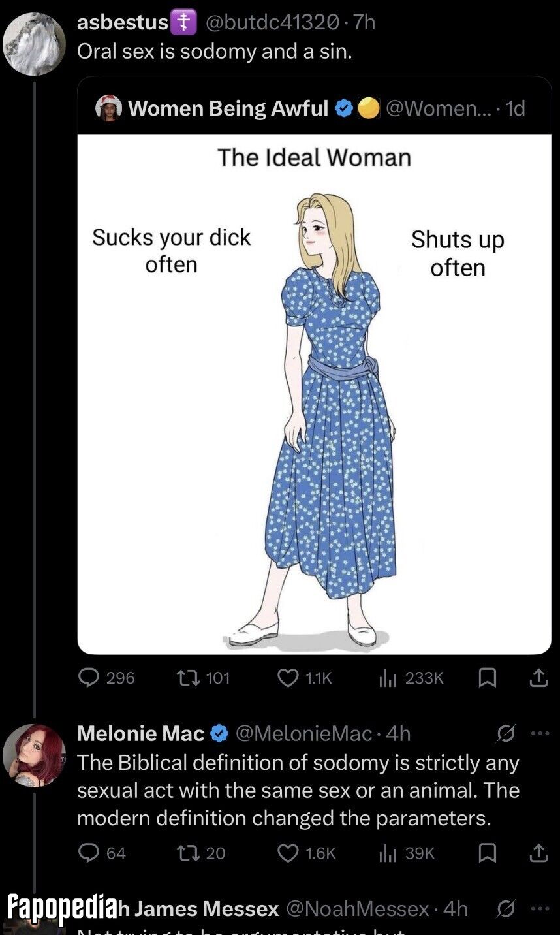The height and width of the screenshot is (935, 560).
Task: Enlarge The Ideal Woman image
Action: [315, 394]
